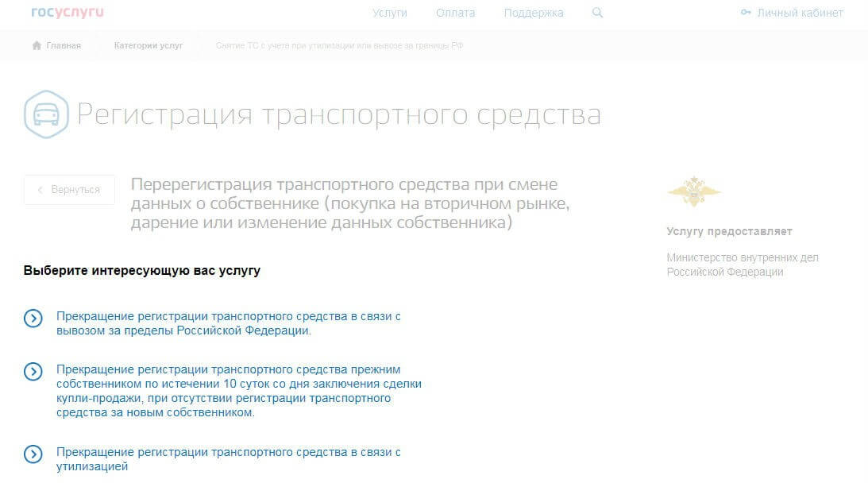Viewport: 868px width, 483px height.
Task: Click the car hexagon icon by the title
Action: (x=46, y=114)
